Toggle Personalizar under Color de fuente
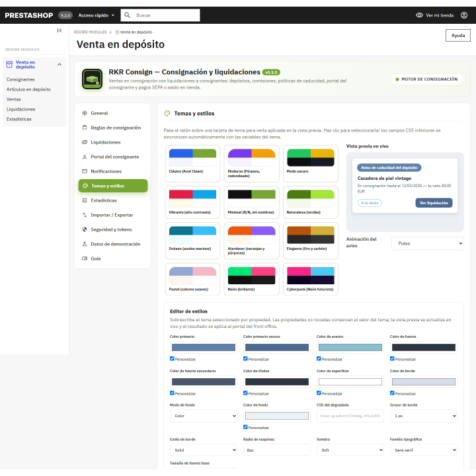Viewport: 476px width, 476px height. (392, 358)
